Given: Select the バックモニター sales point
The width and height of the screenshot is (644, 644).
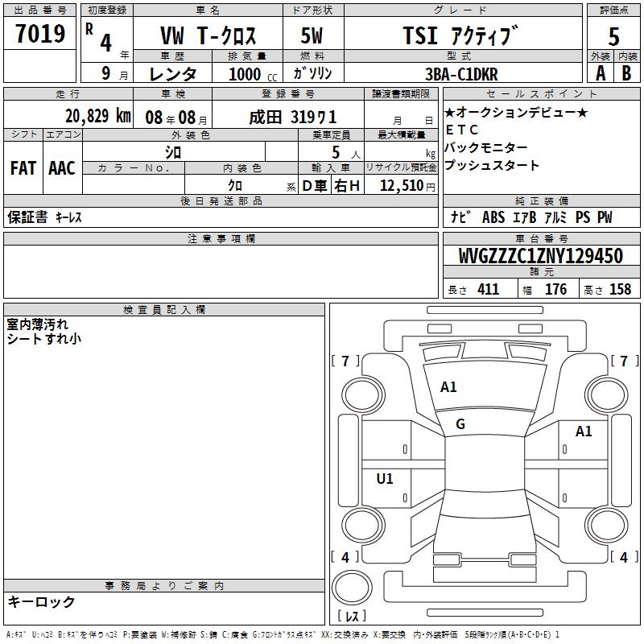Looking at the screenshot, I should (x=486, y=147).
